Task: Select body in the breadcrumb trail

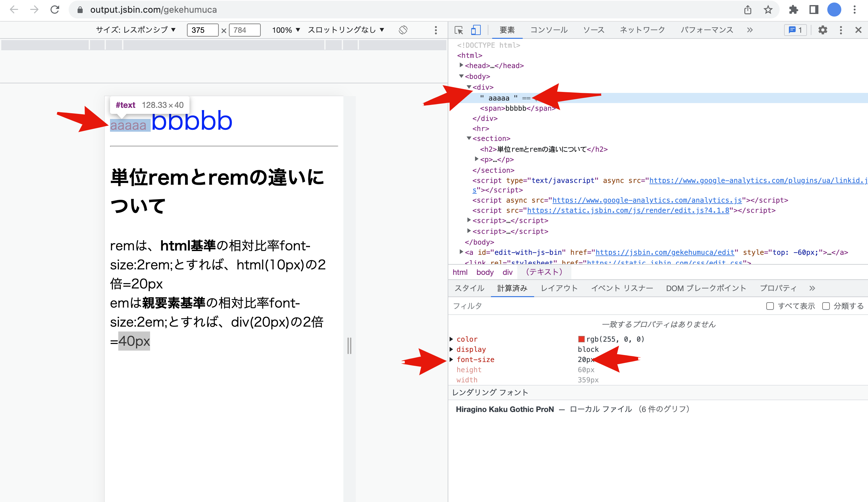Action: [485, 272]
